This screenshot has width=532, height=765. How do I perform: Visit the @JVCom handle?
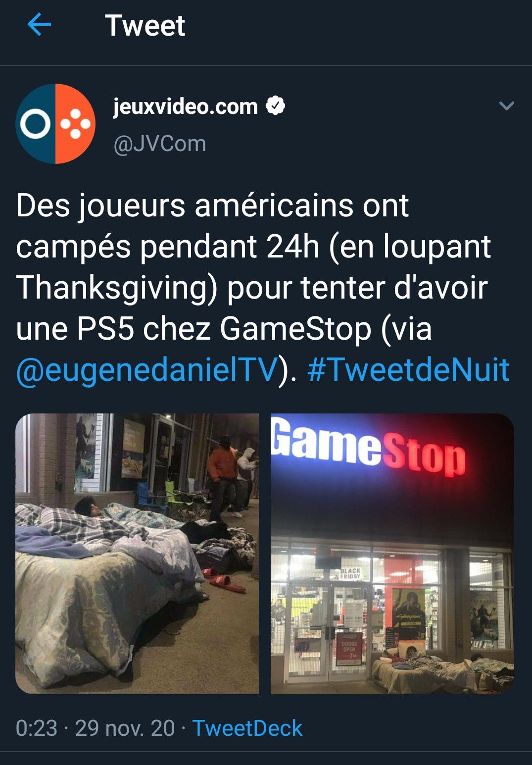(160, 144)
